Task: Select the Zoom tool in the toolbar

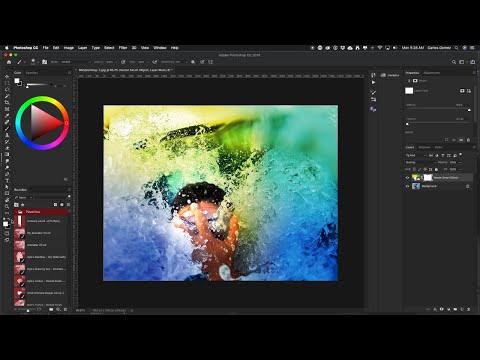Action: click(x=7, y=207)
